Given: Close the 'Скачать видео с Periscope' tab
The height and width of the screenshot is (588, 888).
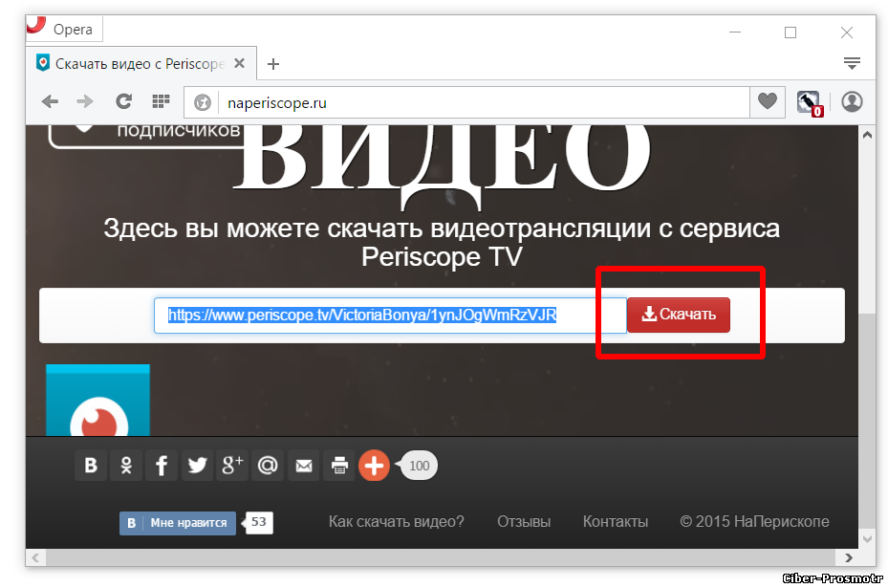Looking at the screenshot, I should (240, 63).
